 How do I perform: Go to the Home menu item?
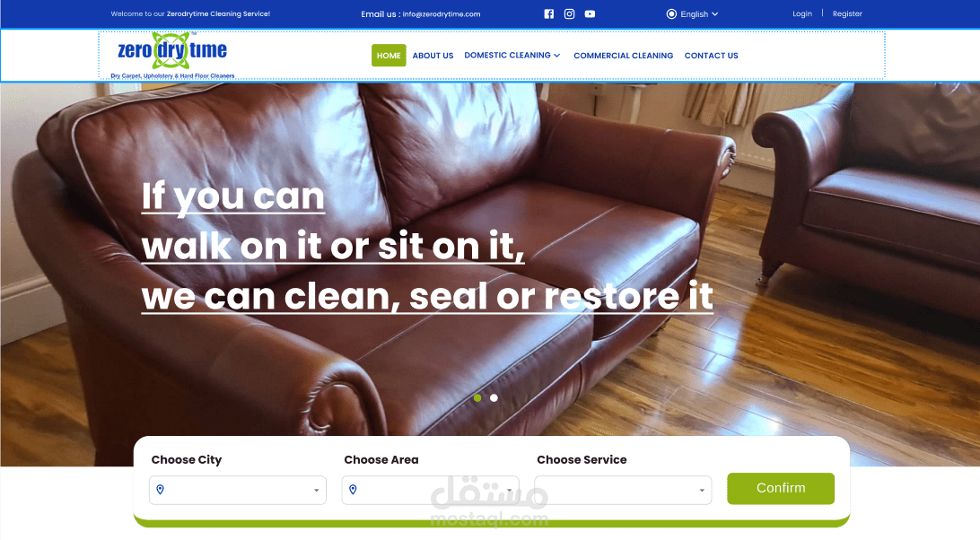coord(389,55)
